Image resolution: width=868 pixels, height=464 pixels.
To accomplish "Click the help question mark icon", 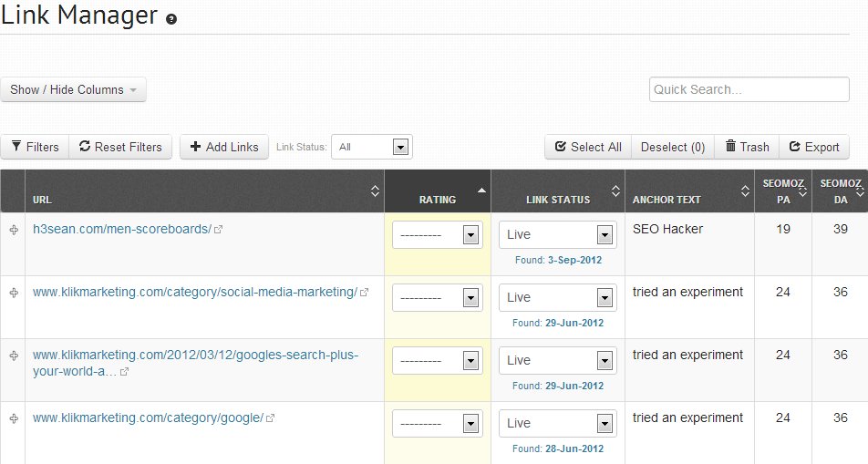I will point(171,19).
